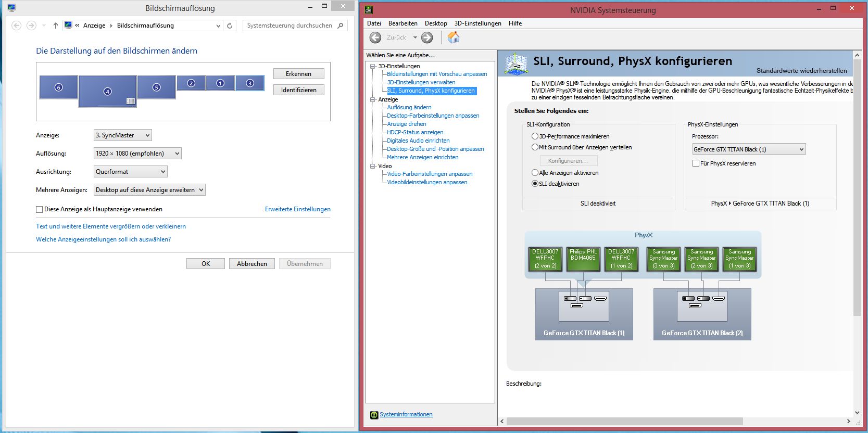Select Mehrere Anzeigen einrichten tree item
This screenshot has width=868, height=433.
click(x=423, y=157)
